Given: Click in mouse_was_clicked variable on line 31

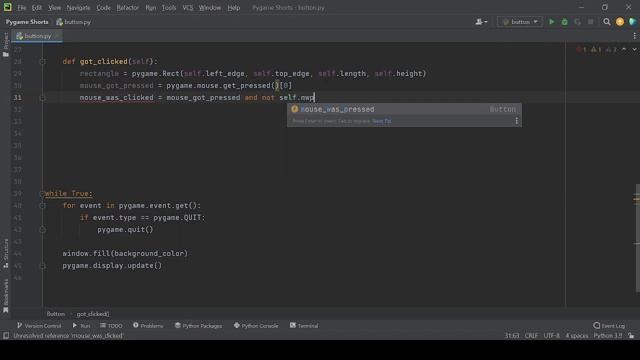Looking at the screenshot, I should tap(116, 98).
